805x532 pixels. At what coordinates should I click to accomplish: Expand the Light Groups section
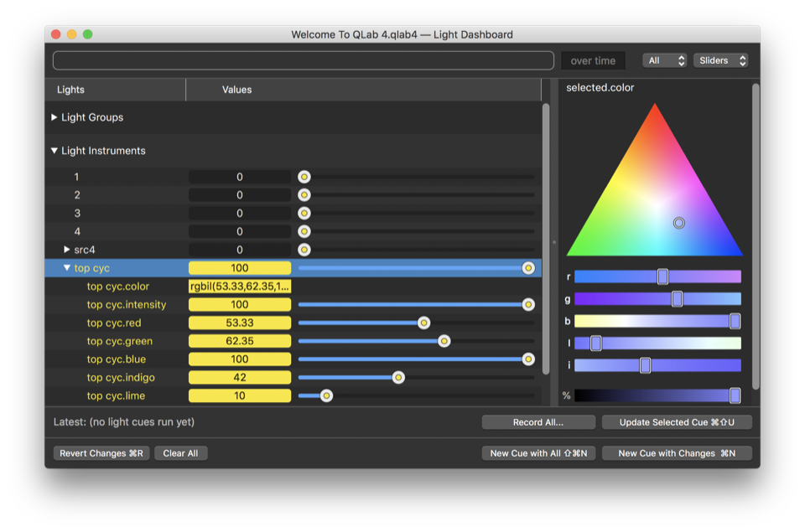click(55, 118)
